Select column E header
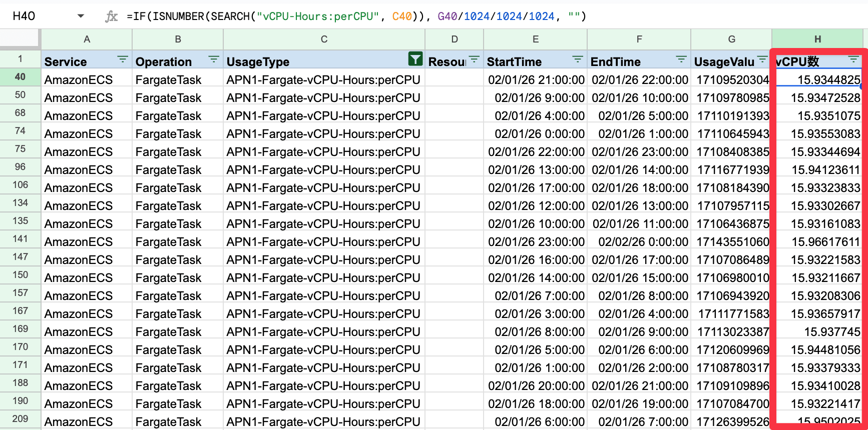Screen dimensions: 868x430 pos(535,39)
